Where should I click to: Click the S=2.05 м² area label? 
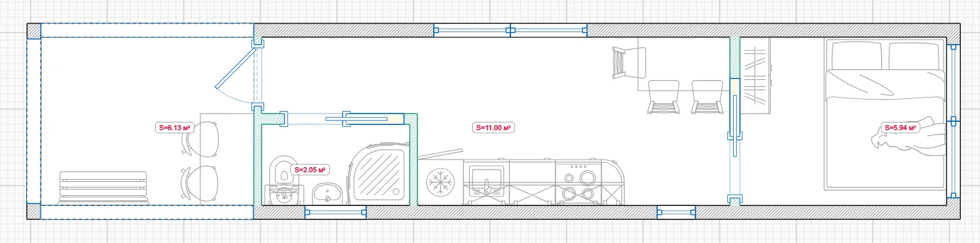(309, 170)
